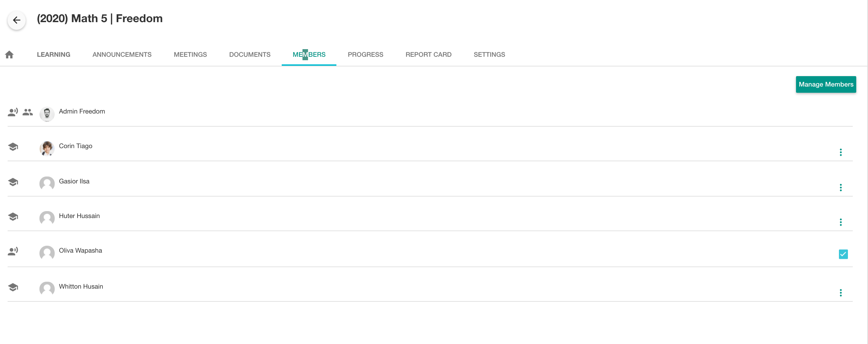This screenshot has height=344, width=868.
Task: Open more options for Corin Tiago
Action: click(x=841, y=152)
